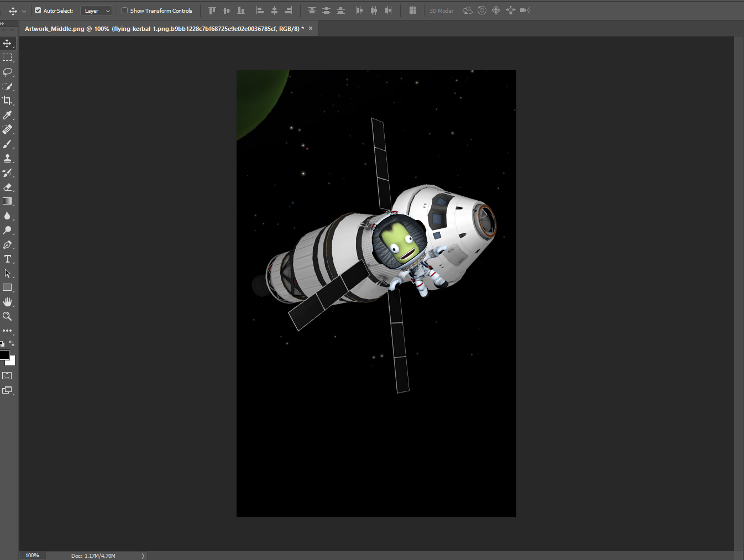This screenshot has height=560, width=744.
Task: Click the Roll 3D Object mode icon
Action: coord(482,11)
